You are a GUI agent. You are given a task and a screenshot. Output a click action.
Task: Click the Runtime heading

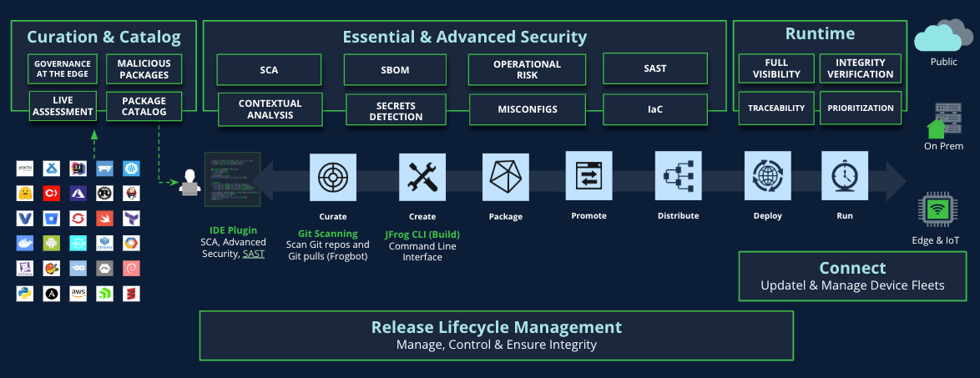coord(820,33)
